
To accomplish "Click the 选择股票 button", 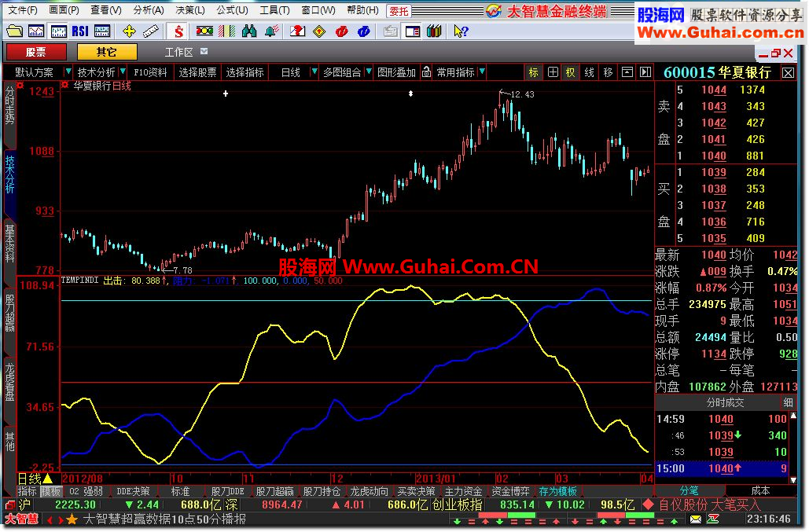I will click(197, 72).
